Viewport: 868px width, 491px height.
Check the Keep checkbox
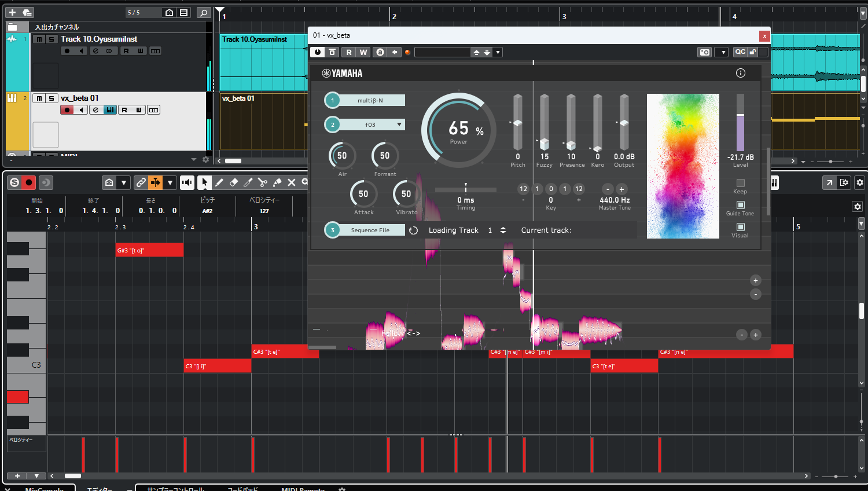[x=740, y=183]
